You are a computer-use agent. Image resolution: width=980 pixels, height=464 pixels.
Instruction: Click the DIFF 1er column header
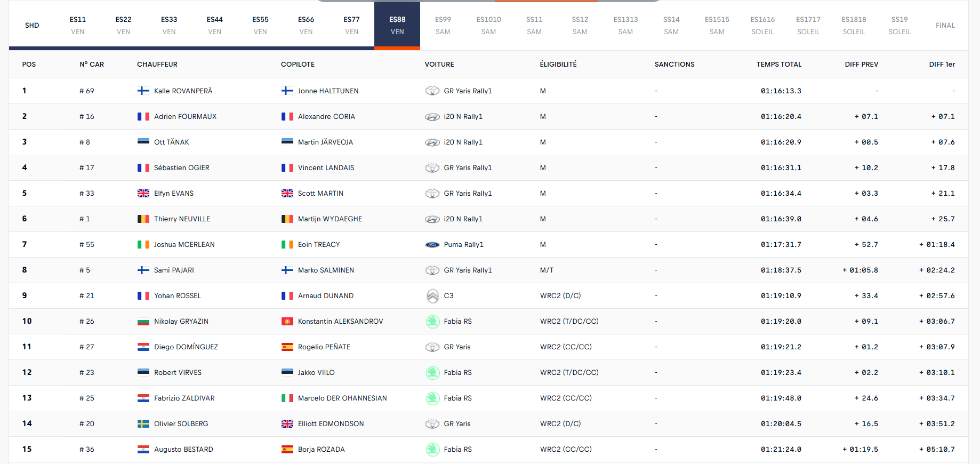(942, 64)
